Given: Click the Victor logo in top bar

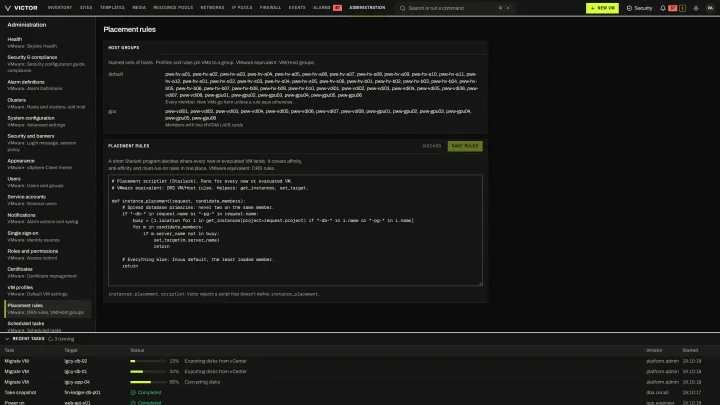Looking at the screenshot, I should 21,8.
